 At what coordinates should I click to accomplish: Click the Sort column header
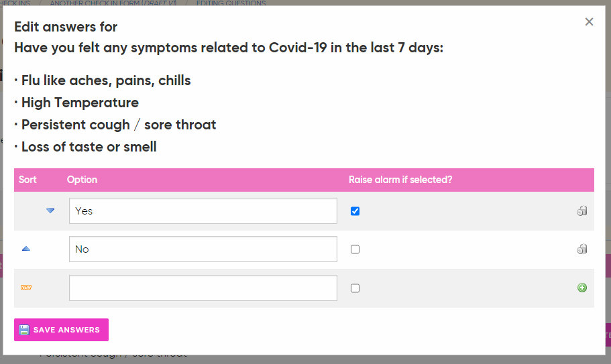click(27, 180)
